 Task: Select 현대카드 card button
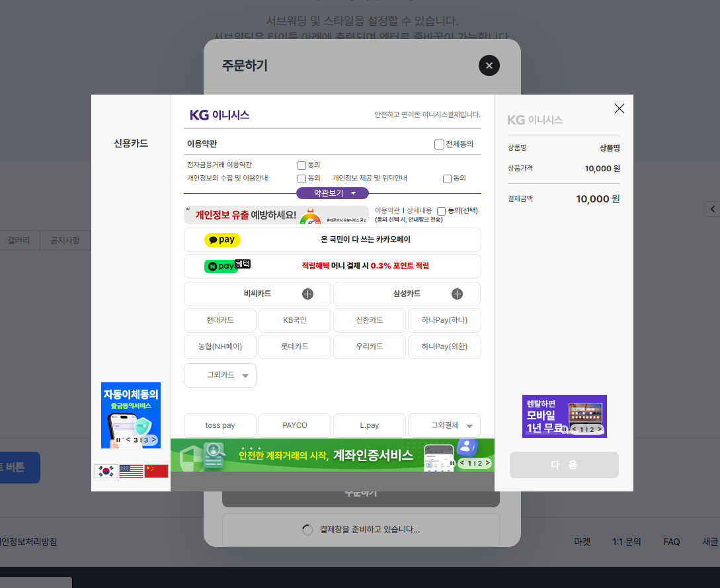point(220,320)
